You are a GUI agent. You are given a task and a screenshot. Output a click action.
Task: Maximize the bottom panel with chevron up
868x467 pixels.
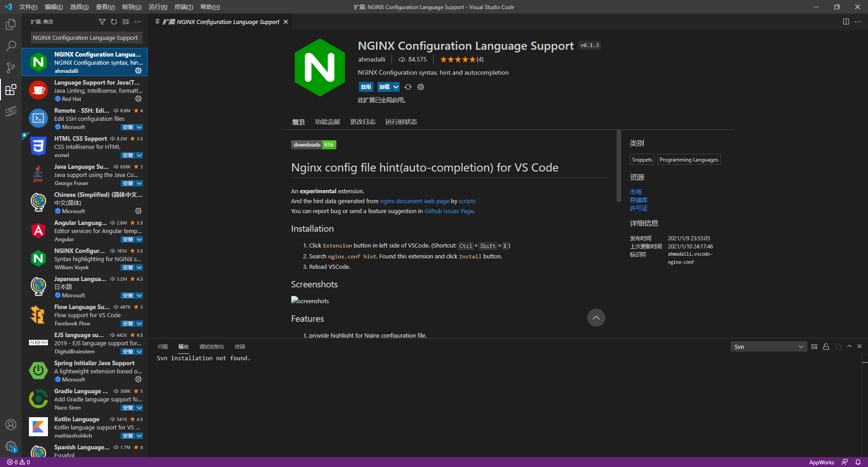coord(849,346)
